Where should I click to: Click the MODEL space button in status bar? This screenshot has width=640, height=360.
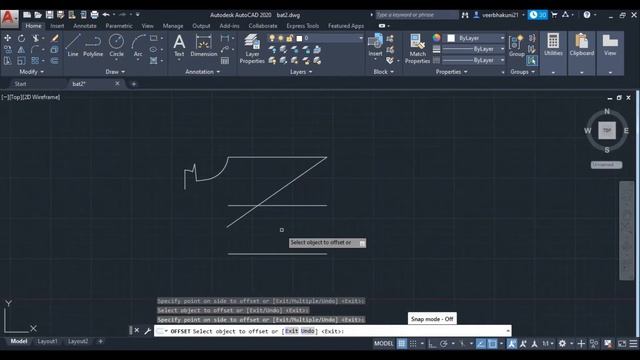[x=384, y=344]
